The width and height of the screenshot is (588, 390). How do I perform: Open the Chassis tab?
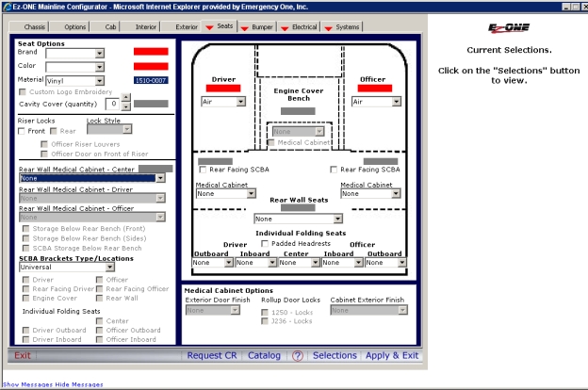[35, 27]
